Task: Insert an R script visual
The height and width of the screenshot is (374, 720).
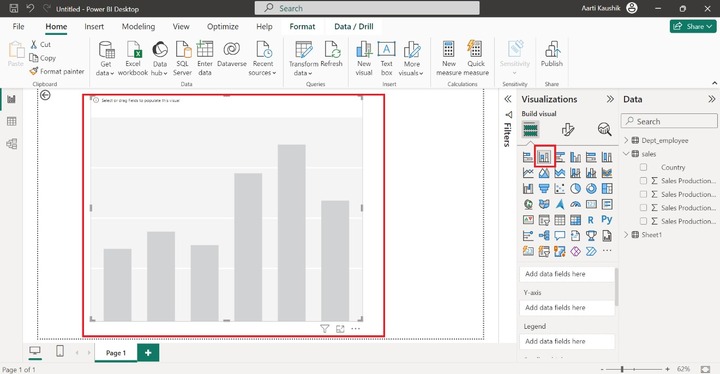Action: tap(591, 220)
